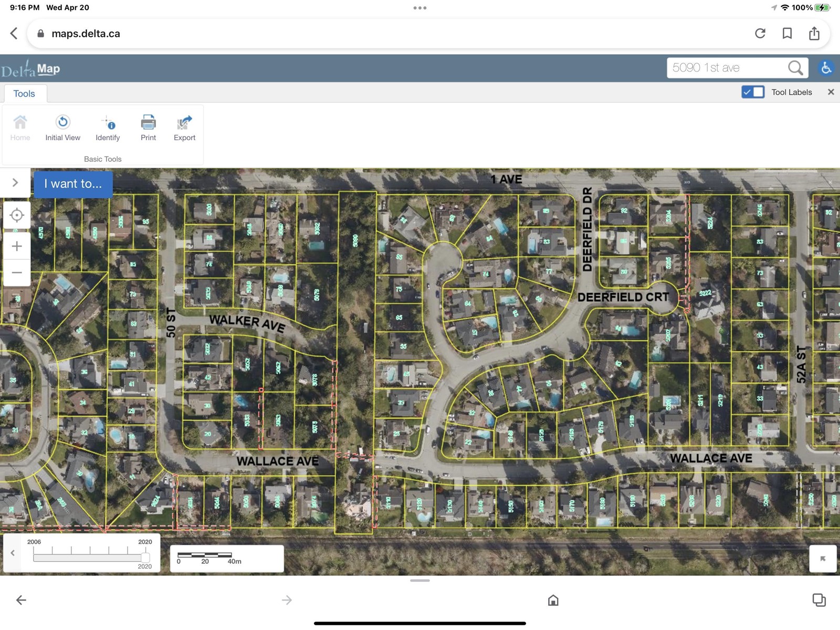Click the 2020 imagery year slider handle
The image size is (840, 630).
(145, 558)
